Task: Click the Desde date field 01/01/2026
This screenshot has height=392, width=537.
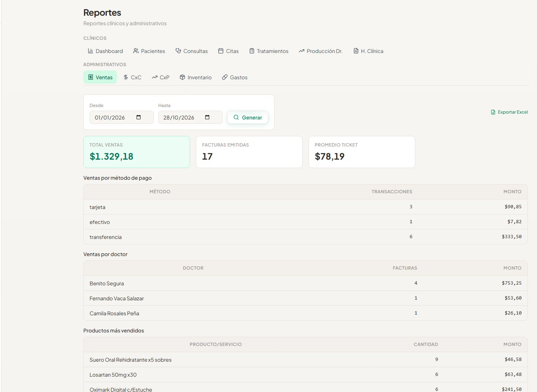Action: 122,117
